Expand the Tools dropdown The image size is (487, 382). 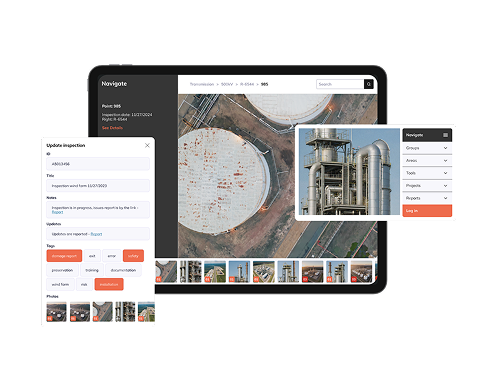point(427,173)
